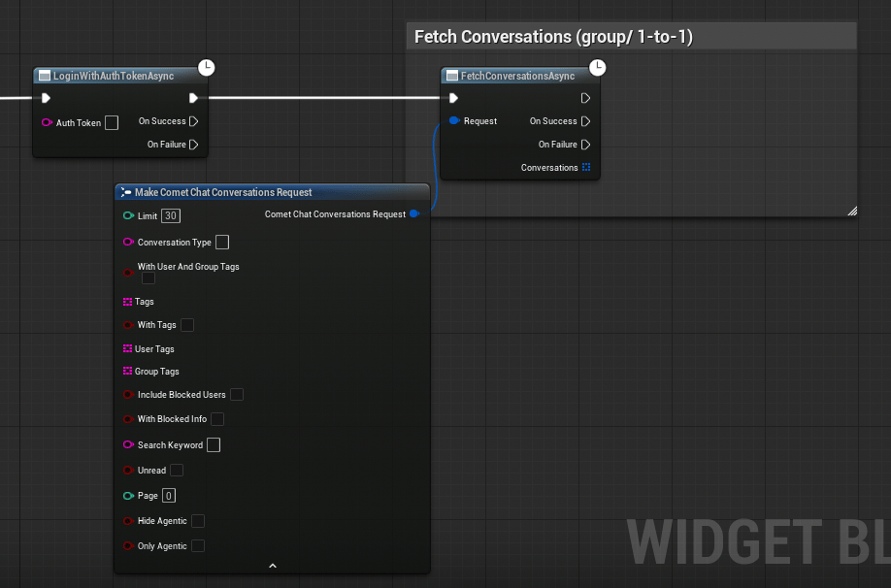Enable Include Blocked Users checkbox

(x=237, y=394)
